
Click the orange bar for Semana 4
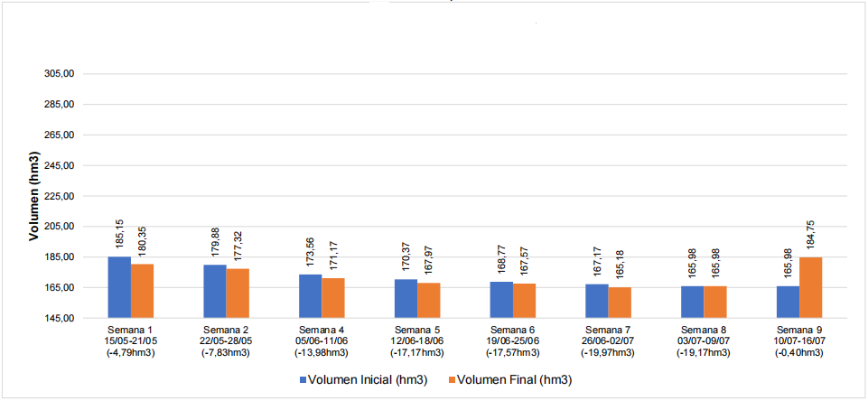332,298
